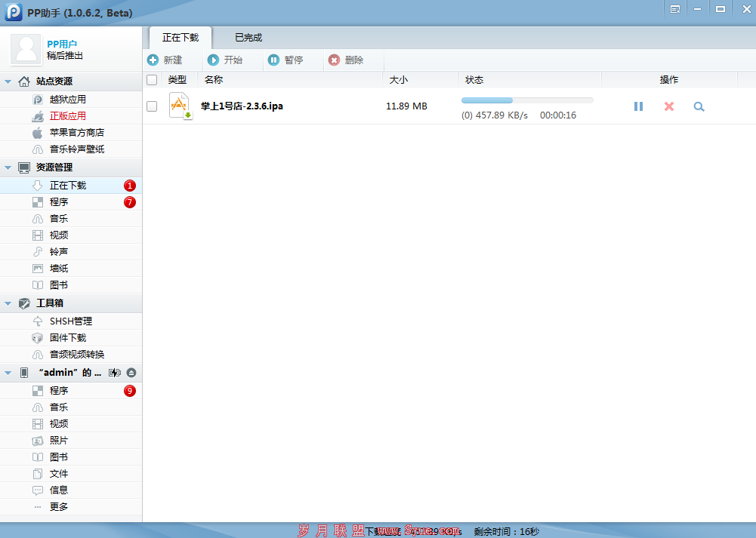Click the ipa file type icon
Image resolution: width=756 pixels, height=538 pixels.
181,106
